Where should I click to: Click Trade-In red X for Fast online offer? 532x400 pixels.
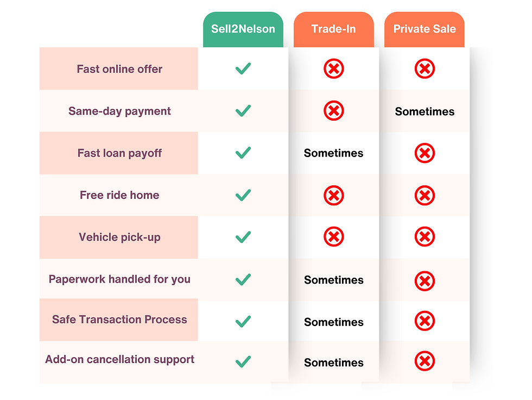pyautogui.click(x=334, y=69)
